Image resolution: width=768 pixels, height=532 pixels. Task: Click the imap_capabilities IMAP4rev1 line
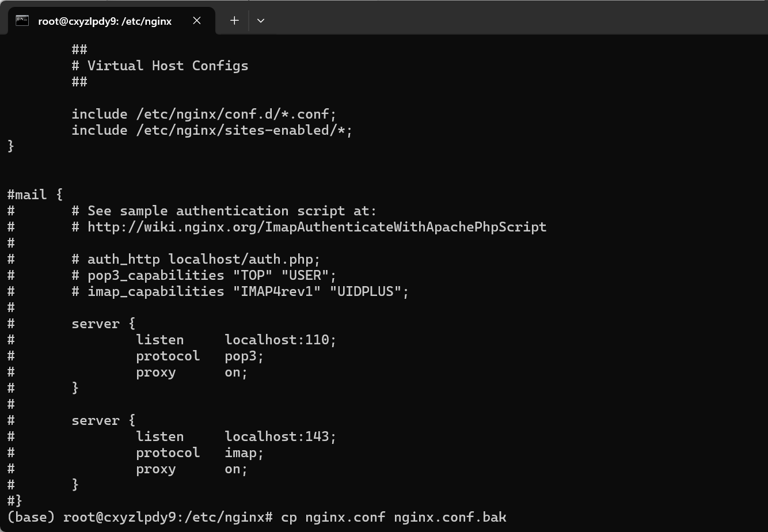coord(240,291)
